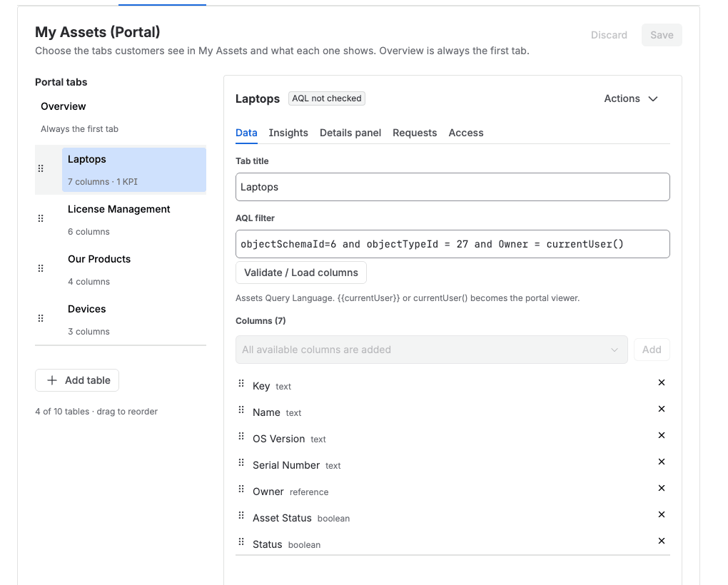Select the Devices portal tab
The width and height of the screenshot is (728, 585).
pos(134,320)
